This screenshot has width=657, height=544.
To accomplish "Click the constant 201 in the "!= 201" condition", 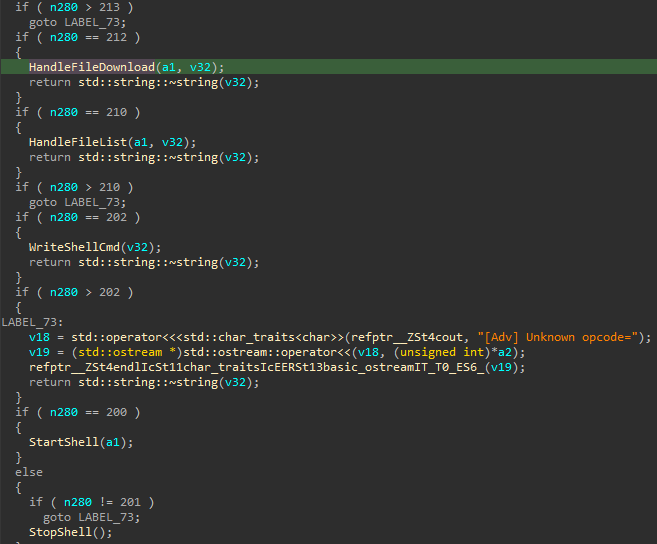I will point(130,502).
